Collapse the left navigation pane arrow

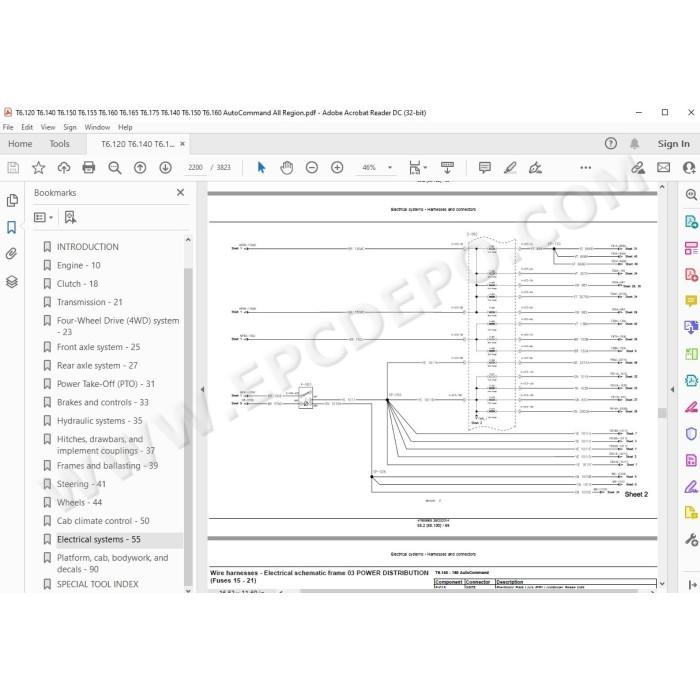[202, 389]
